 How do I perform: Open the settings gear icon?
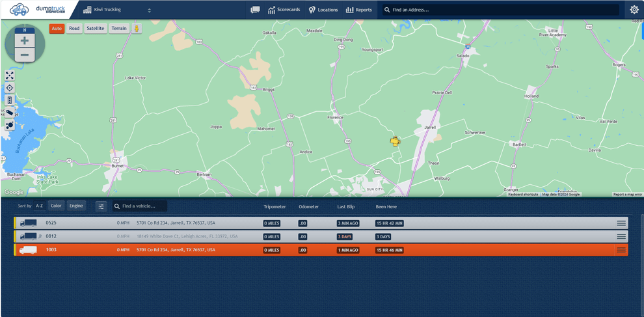pyautogui.click(x=634, y=10)
